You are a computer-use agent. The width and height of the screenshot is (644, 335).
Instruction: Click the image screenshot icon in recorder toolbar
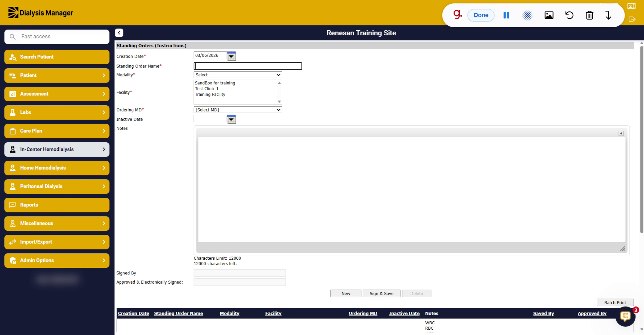[549, 15]
